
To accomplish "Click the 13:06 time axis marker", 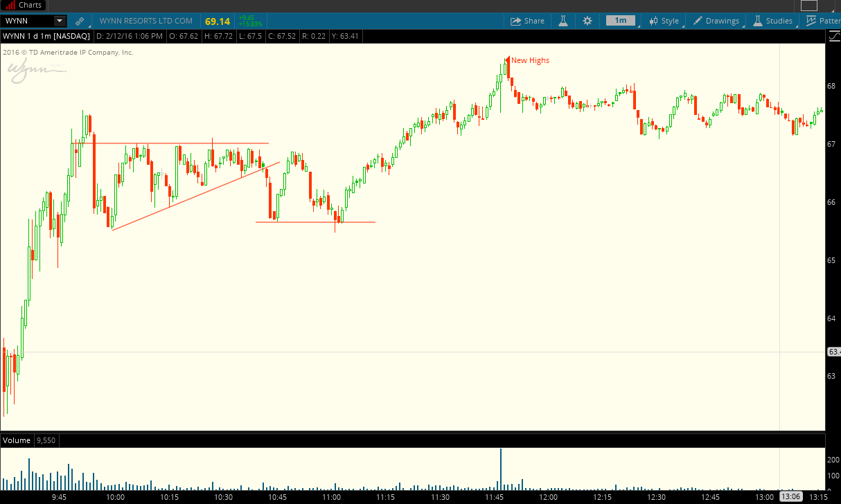I will (x=792, y=497).
